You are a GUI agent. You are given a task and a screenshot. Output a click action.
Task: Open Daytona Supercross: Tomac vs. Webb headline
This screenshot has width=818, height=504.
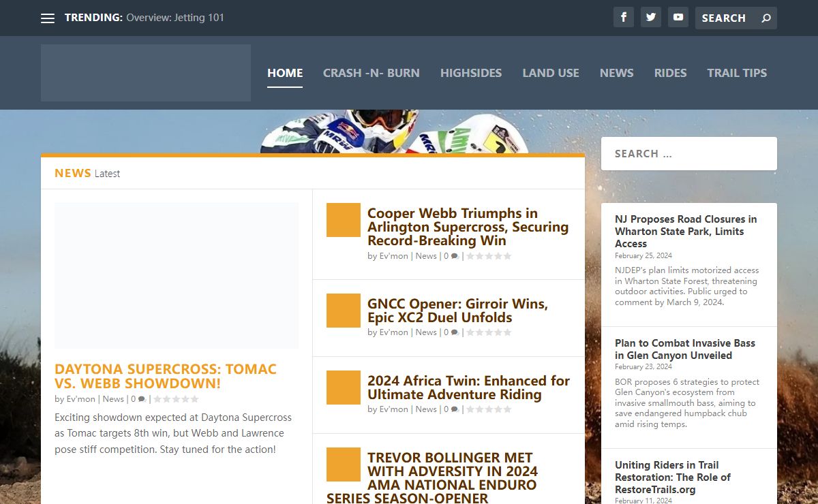pyautogui.click(x=166, y=376)
